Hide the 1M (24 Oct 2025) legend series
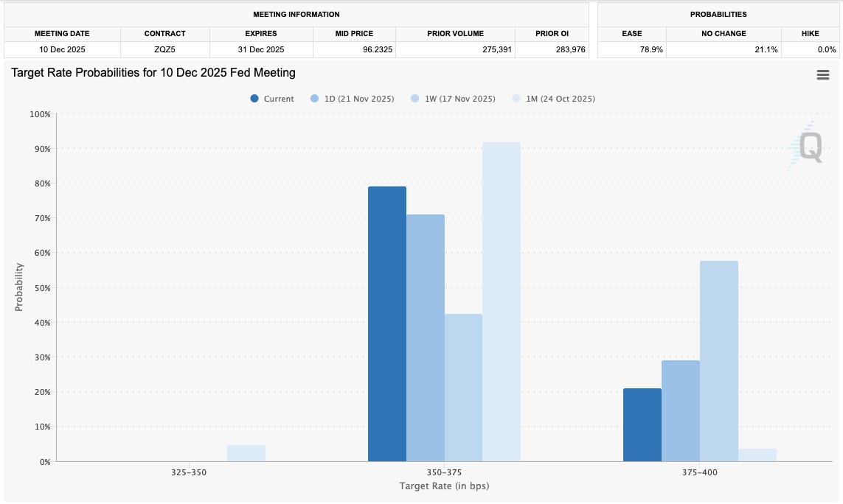Screen dimensions: 843x504 click(554, 98)
